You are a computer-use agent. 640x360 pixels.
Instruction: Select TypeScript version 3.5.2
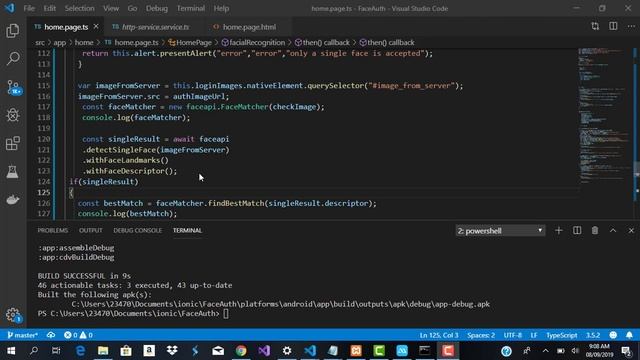point(593,335)
